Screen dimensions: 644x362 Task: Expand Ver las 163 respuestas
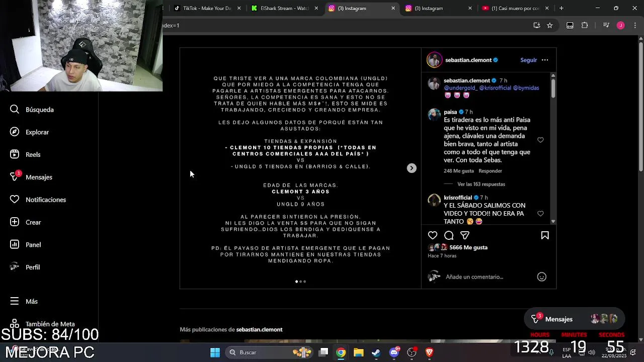pos(481,184)
